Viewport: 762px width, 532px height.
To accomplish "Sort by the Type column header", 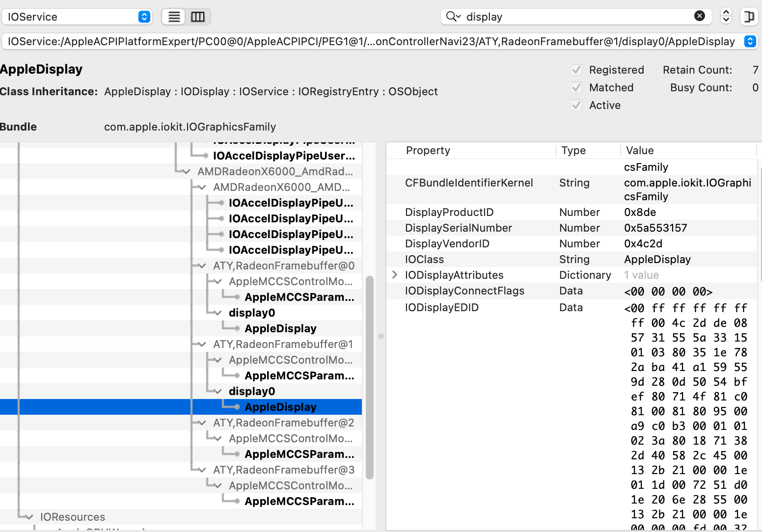I will pyautogui.click(x=588, y=150).
